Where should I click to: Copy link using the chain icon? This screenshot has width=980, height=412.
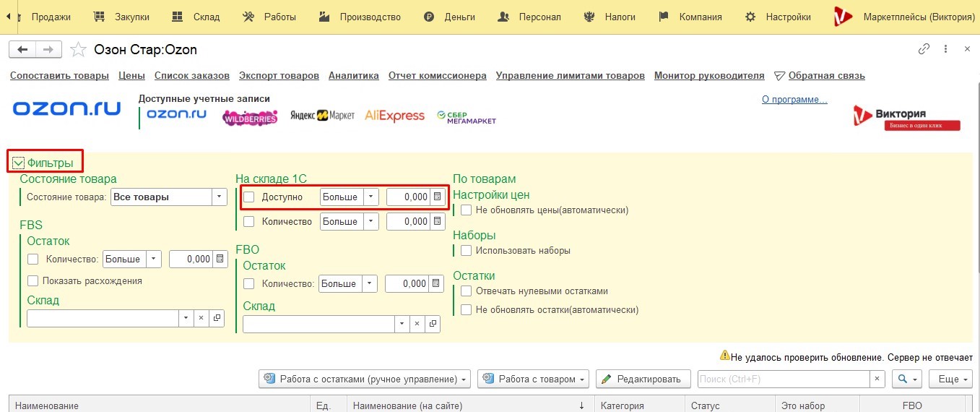point(924,49)
